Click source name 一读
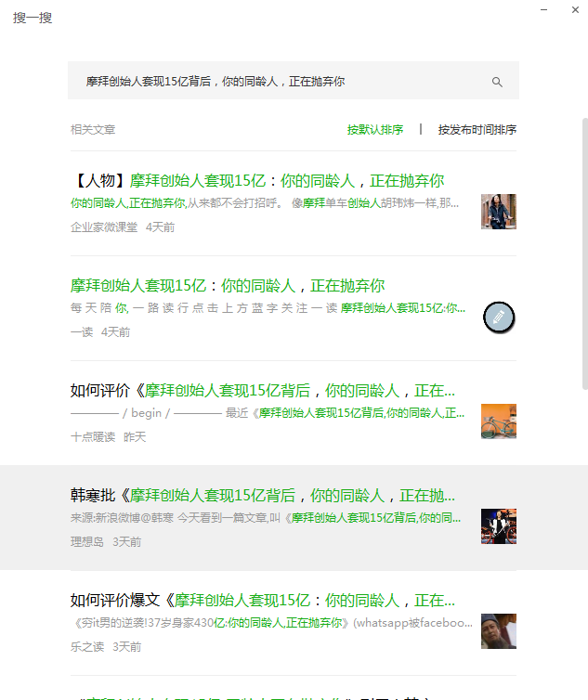Viewport: 588px width, 700px height. pos(82,332)
